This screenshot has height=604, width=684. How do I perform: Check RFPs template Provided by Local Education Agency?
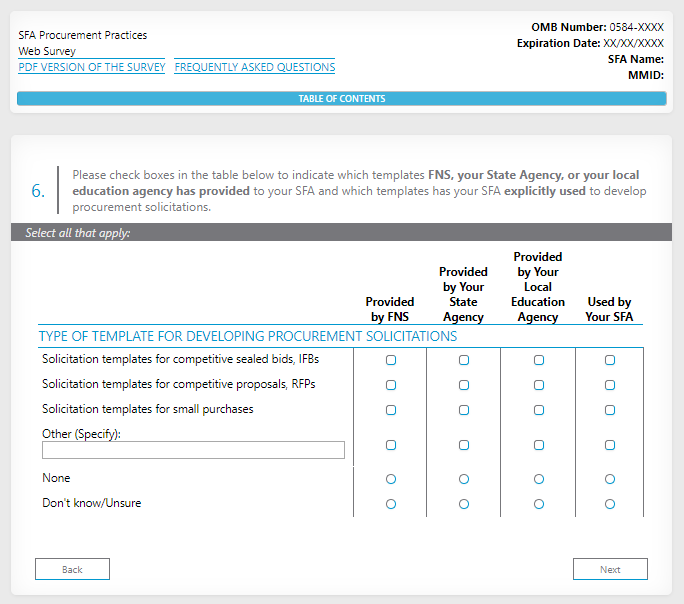[x=539, y=385]
